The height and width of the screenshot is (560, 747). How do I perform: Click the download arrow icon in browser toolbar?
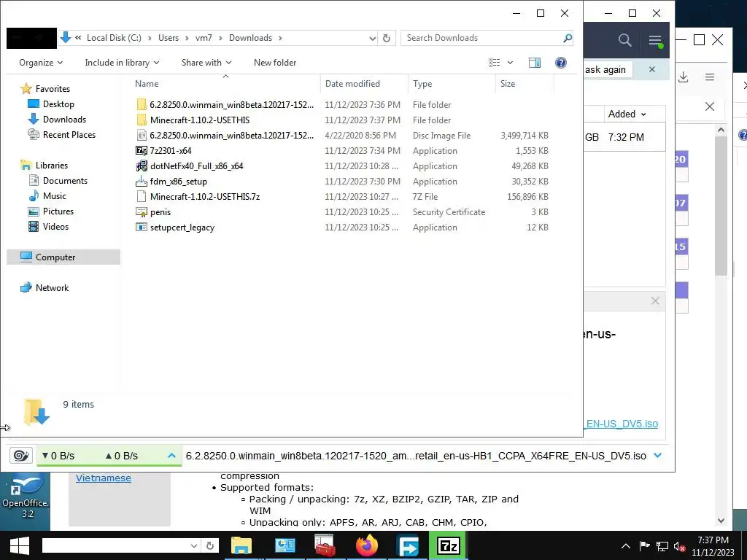[x=683, y=77]
